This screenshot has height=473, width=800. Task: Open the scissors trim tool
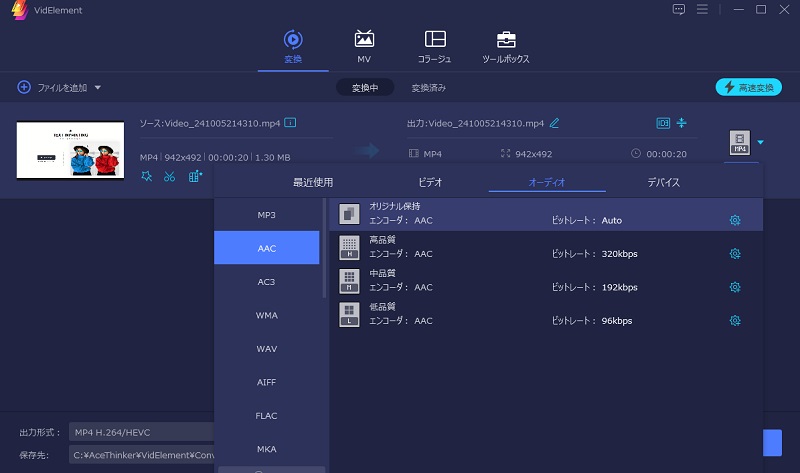pos(169,177)
